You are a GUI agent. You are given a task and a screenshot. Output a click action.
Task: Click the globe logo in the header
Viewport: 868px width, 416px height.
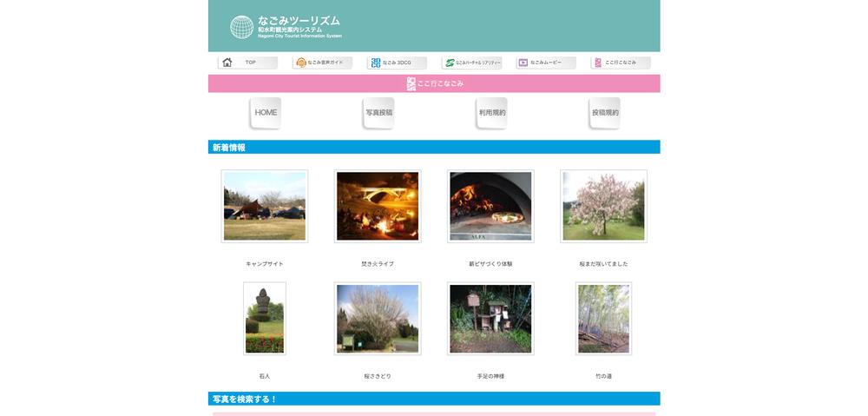pyautogui.click(x=241, y=27)
